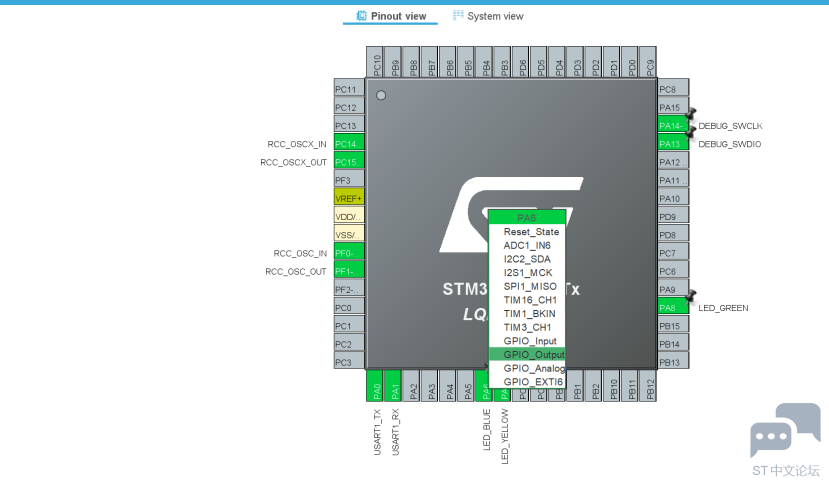Click the PA3 pin at bottom
This screenshot has width=829, height=486.
429,386
